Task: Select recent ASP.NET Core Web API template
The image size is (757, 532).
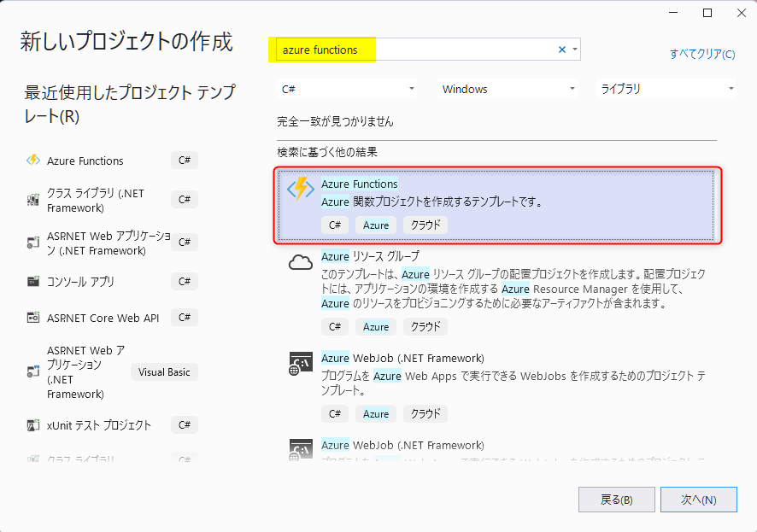Action: click(112, 318)
